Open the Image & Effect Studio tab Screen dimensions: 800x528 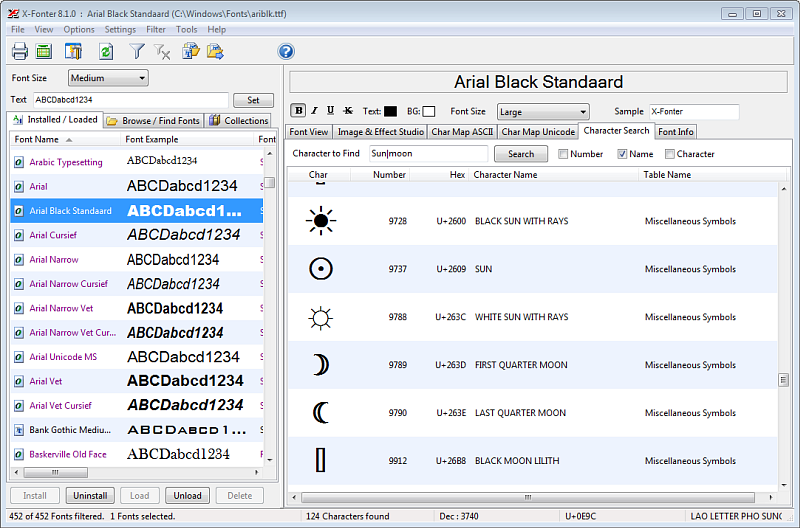381,132
